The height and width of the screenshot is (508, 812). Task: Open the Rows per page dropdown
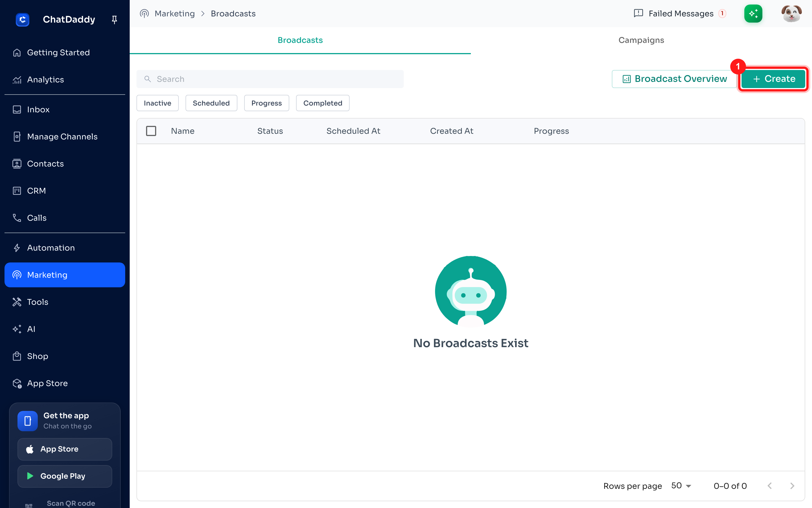(x=681, y=486)
